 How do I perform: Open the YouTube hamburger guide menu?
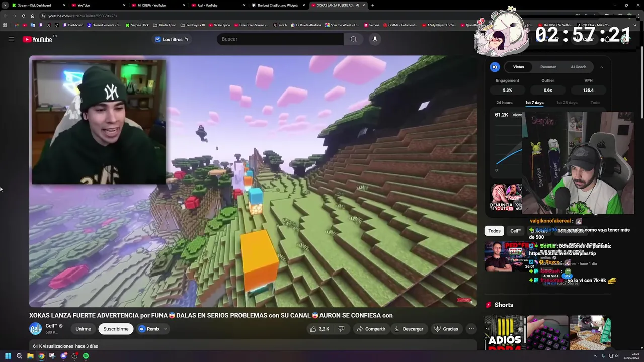(11, 39)
